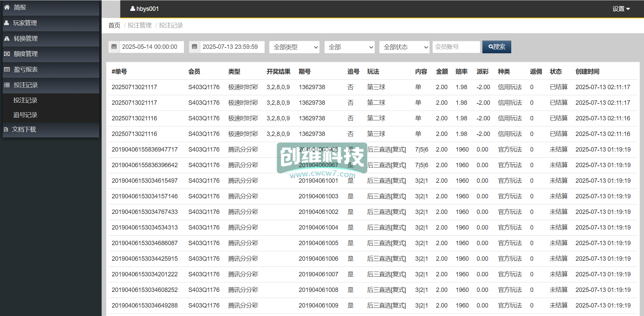Click the 开奖结果 column header
644x316 pixels.
278,72
